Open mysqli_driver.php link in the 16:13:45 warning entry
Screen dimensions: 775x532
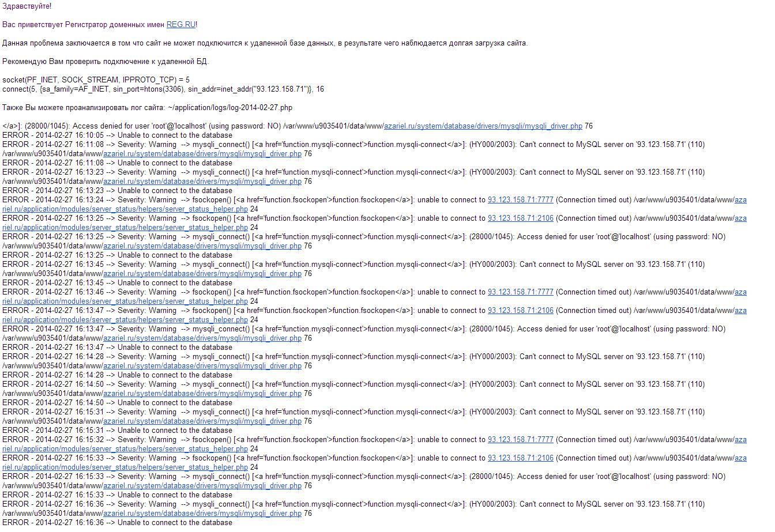[x=202, y=274]
